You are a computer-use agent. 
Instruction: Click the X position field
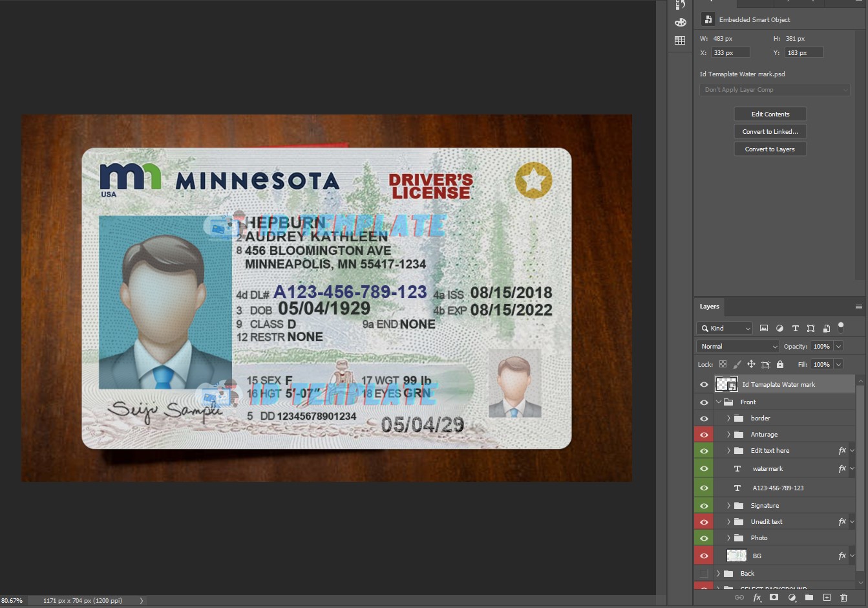click(730, 52)
